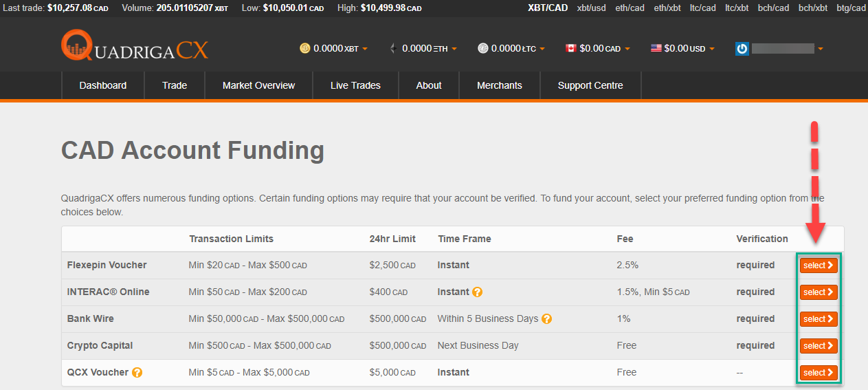Click help icon beside Within 5 Business Days
Screen dimensions: 868x390
[x=546, y=318]
